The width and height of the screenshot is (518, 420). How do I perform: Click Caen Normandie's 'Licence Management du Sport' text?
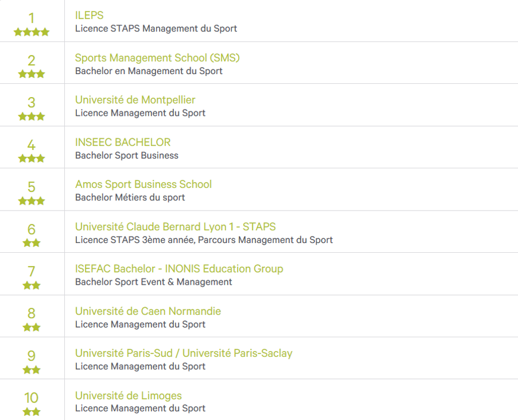click(x=140, y=325)
